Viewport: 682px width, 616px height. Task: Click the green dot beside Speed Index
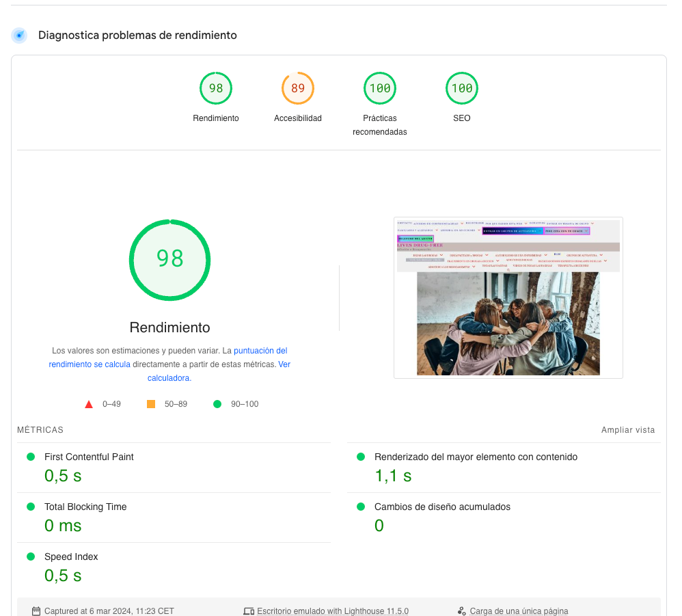(31, 557)
